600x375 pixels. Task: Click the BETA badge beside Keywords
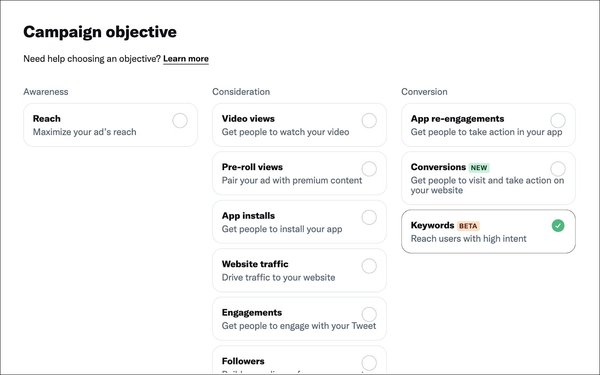[468, 226]
